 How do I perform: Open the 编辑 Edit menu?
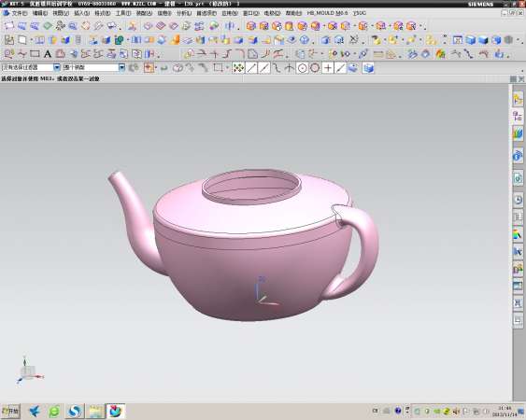40,13
